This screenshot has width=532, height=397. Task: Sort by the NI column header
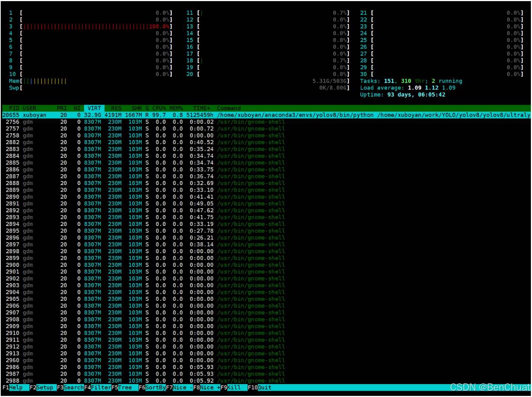coord(77,108)
